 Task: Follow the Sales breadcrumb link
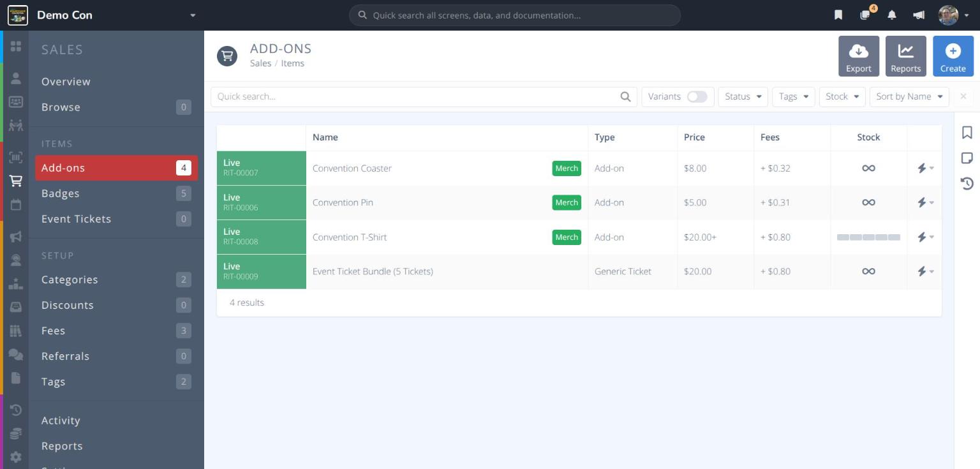260,63
